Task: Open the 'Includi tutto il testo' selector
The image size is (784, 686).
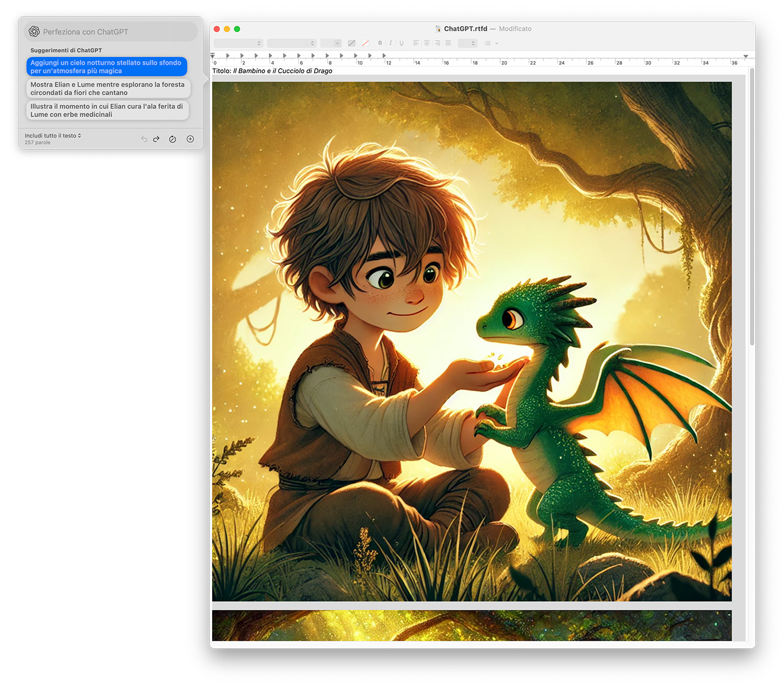Action: pos(53,136)
